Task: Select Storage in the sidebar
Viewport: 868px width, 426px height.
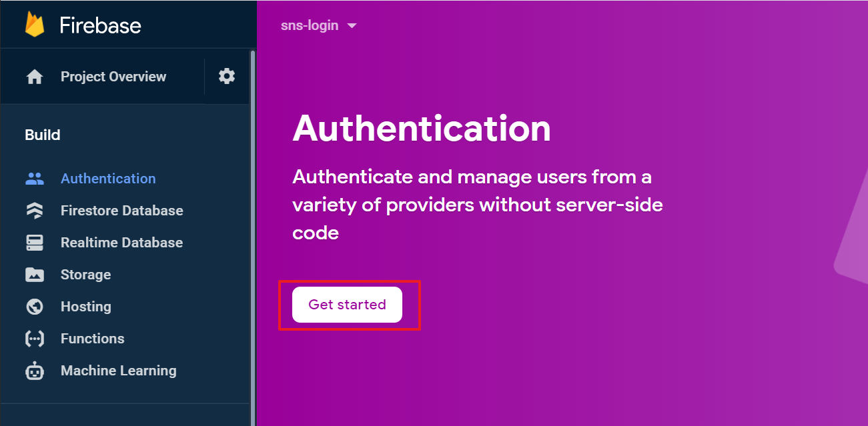Action: click(x=85, y=275)
